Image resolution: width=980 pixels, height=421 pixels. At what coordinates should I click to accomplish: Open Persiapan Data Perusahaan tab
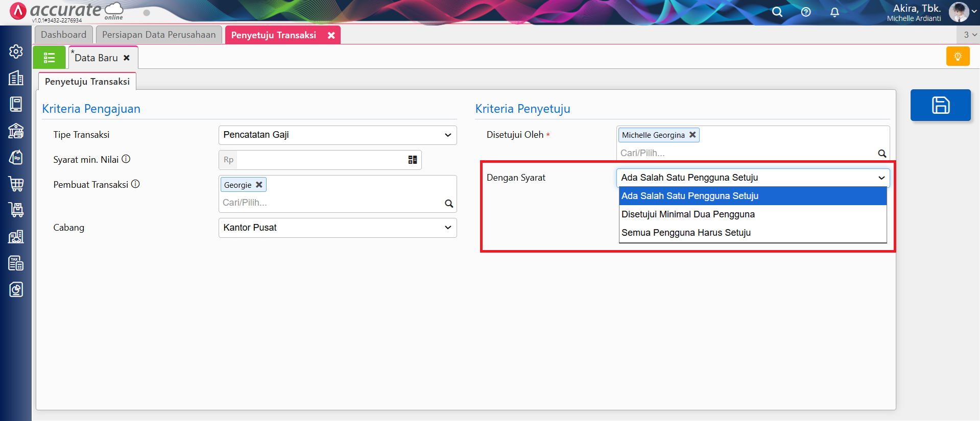pyautogui.click(x=159, y=35)
